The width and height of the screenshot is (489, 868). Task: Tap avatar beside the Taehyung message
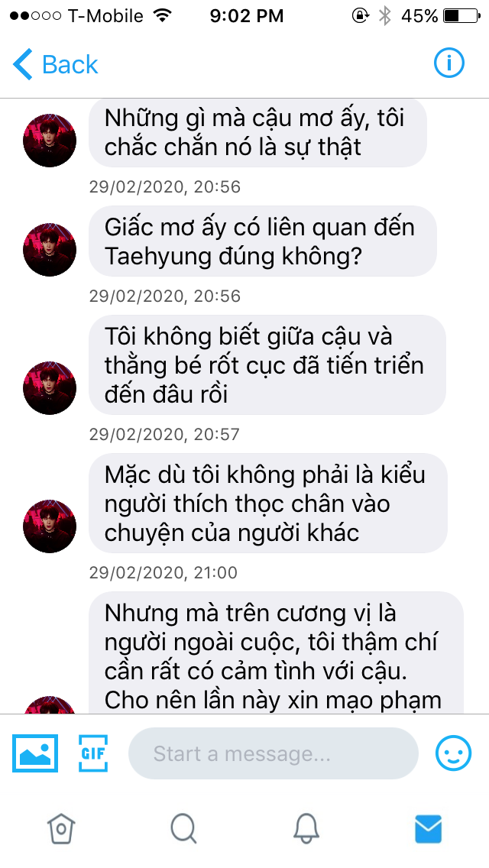[x=50, y=250]
